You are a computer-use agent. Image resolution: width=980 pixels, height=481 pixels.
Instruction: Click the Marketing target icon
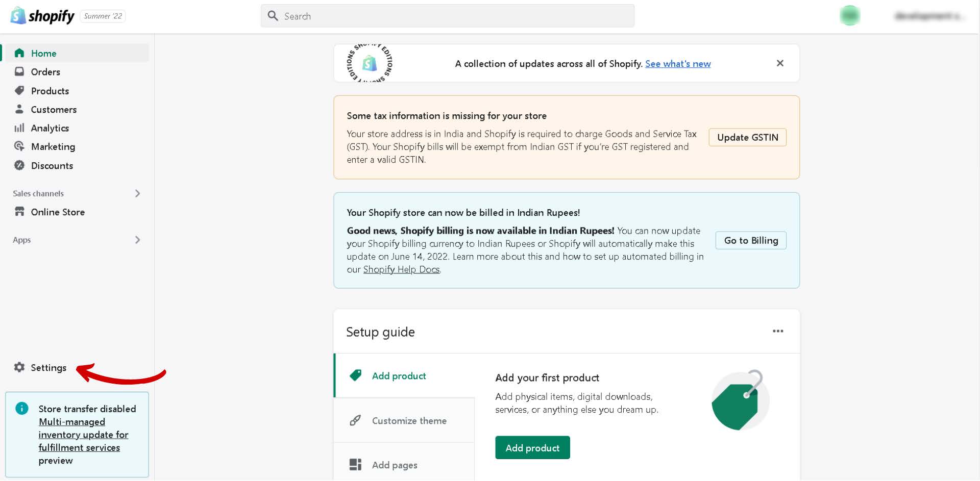[x=19, y=146]
